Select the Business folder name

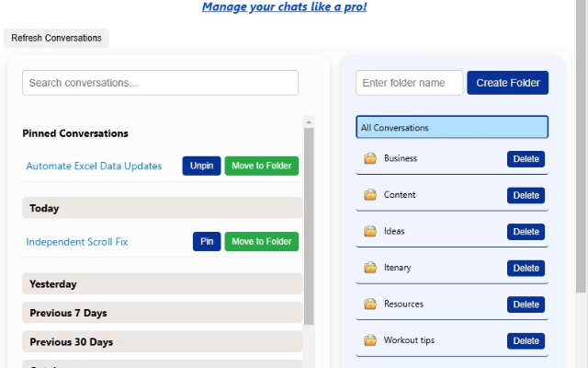coord(401,158)
